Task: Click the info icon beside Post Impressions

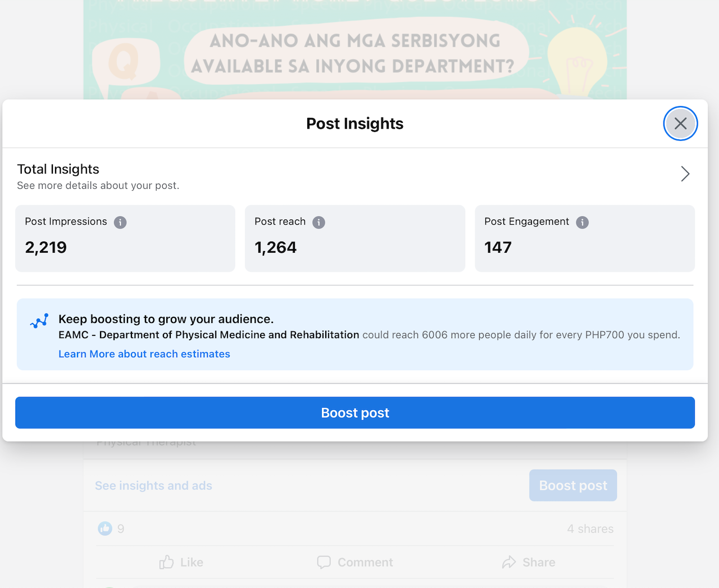Action: pyautogui.click(x=120, y=222)
